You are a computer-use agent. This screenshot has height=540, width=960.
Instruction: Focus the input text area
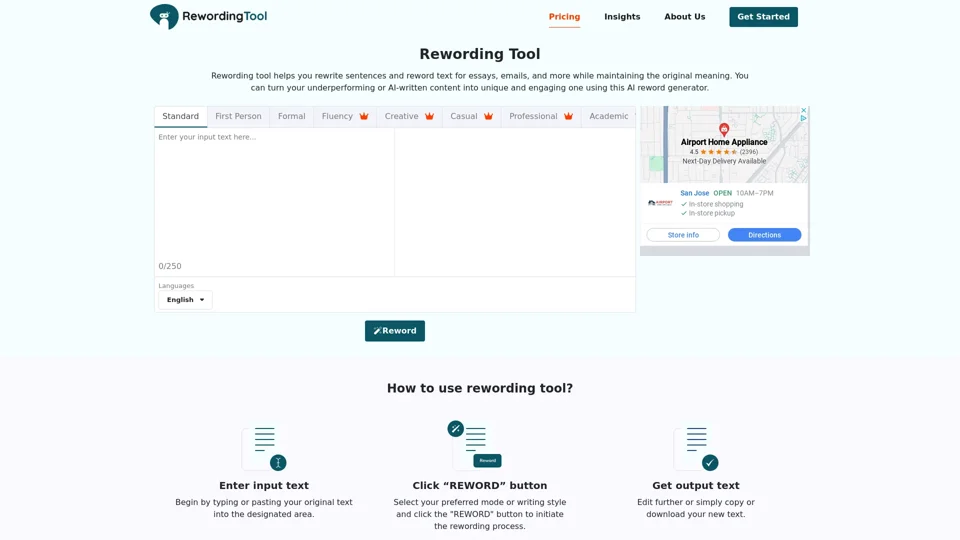[x=274, y=195]
